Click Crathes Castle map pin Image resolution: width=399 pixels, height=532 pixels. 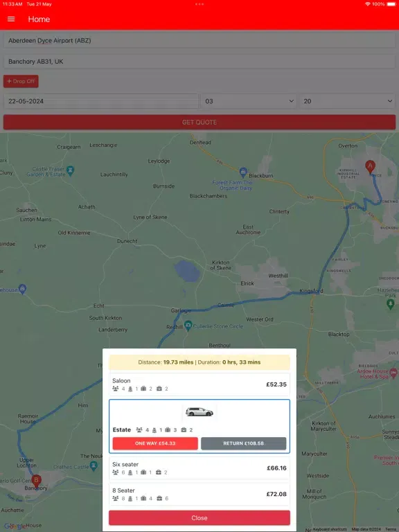pos(94,465)
